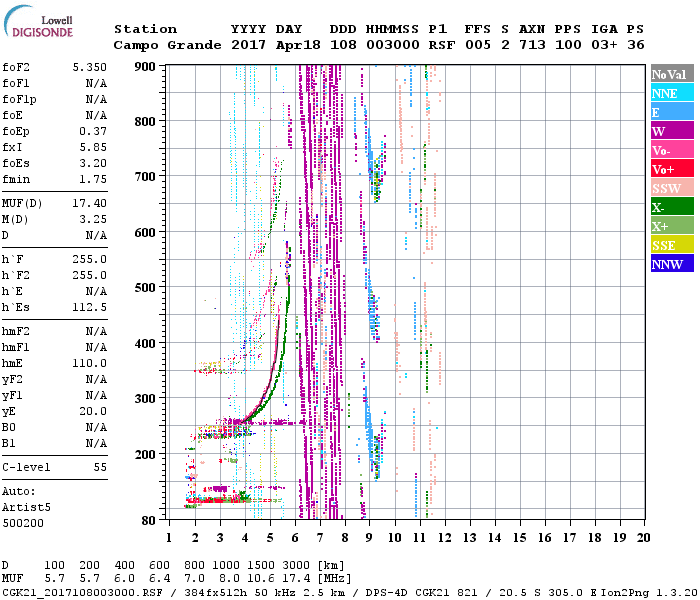The image size is (700, 600).
Task: Click the time value 003000
Action: click(393, 45)
